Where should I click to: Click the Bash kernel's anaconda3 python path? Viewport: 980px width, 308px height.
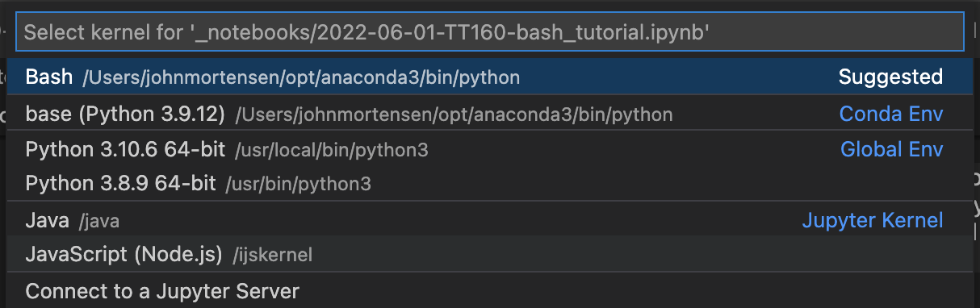[301, 78]
